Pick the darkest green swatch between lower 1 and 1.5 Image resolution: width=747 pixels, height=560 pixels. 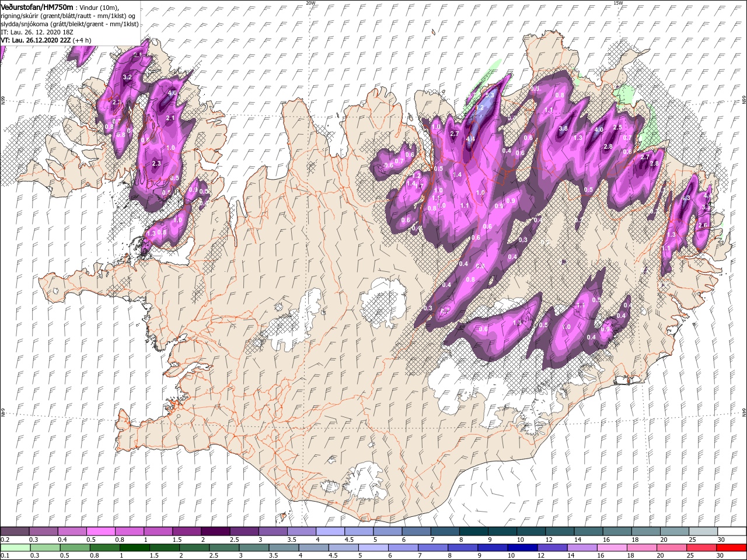(134, 548)
